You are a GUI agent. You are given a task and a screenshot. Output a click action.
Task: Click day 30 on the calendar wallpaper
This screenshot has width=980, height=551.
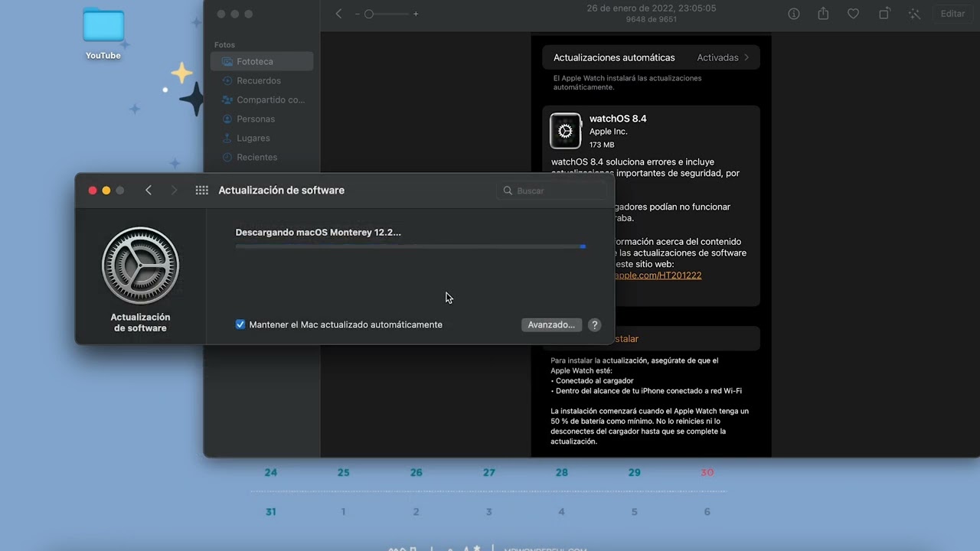pos(707,472)
